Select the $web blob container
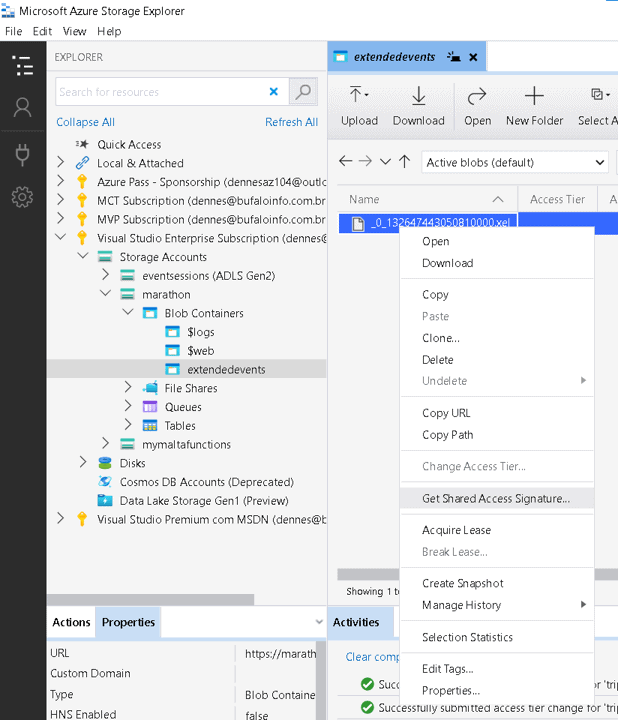The width and height of the screenshot is (618, 720). [x=200, y=351]
